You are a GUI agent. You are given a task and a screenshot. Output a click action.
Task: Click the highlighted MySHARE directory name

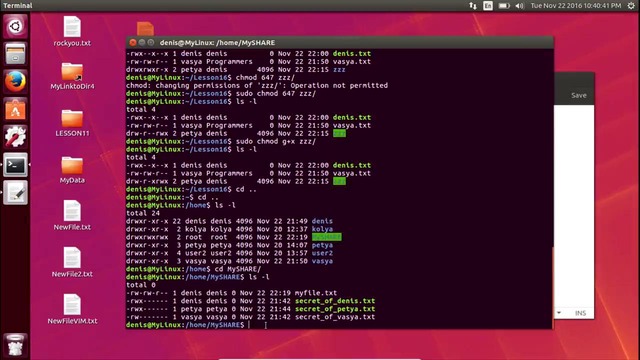tap(327, 237)
